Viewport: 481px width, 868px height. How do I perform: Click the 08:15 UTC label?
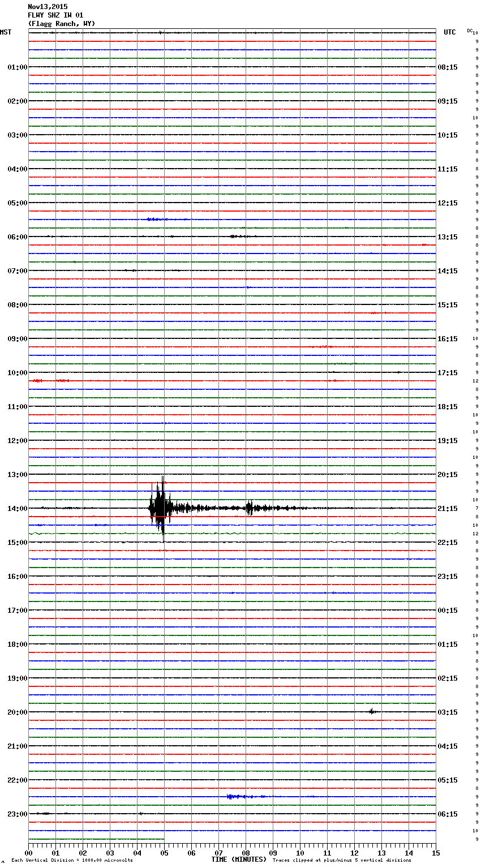click(x=448, y=67)
